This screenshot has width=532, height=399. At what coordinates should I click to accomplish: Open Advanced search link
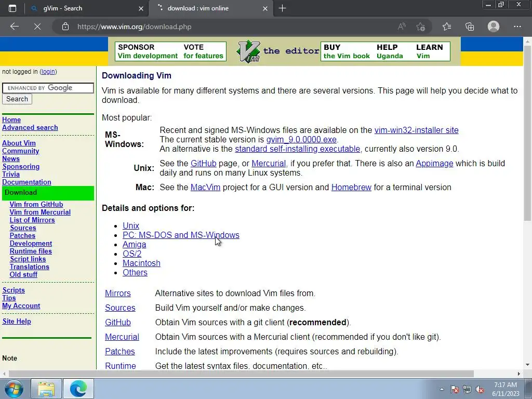pos(30,128)
